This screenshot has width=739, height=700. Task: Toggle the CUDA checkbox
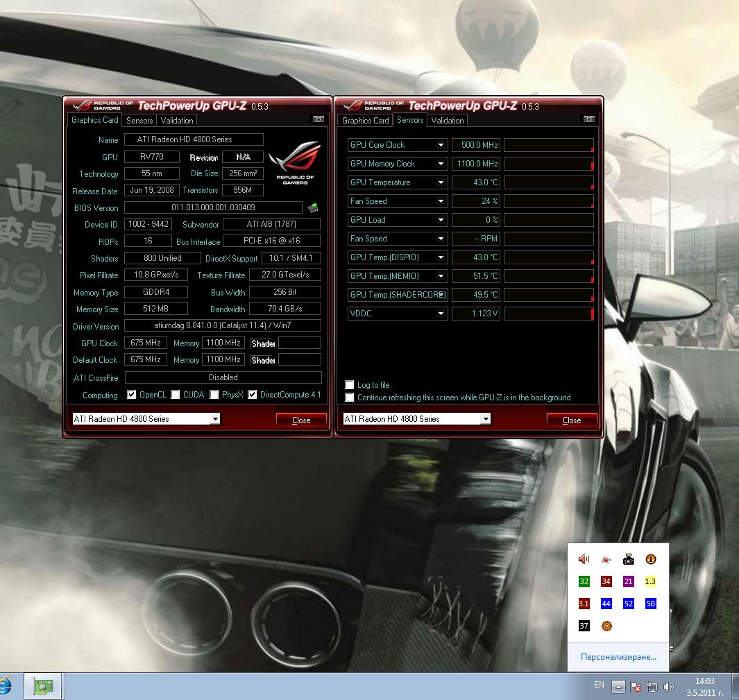tap(176, 395)
